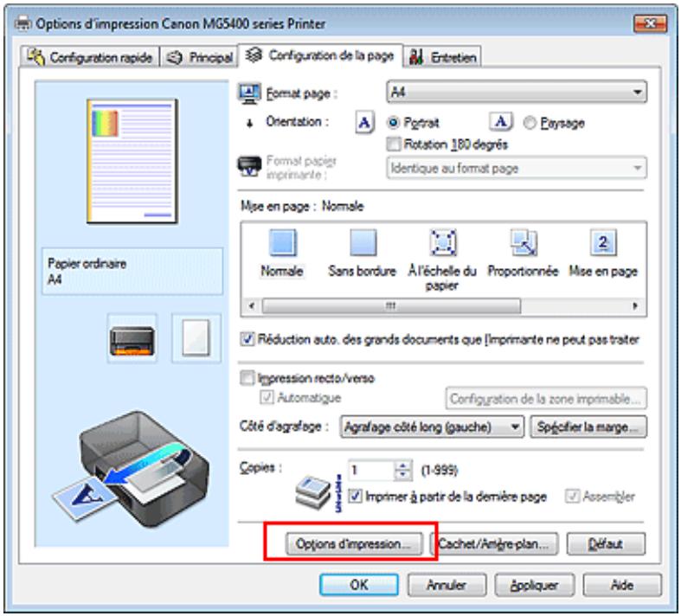Click the layout list horizontal scrollbar thumb

click(x=391, y=306)
